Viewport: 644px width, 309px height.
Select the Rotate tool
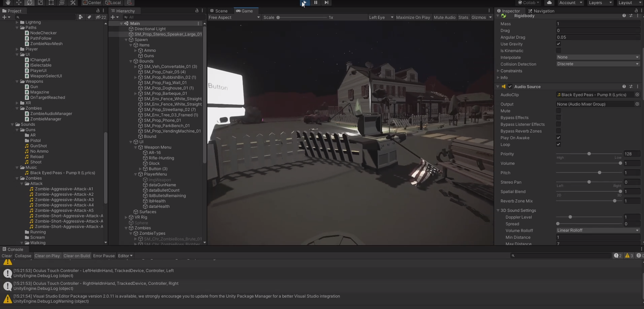[x=30, y=3]
